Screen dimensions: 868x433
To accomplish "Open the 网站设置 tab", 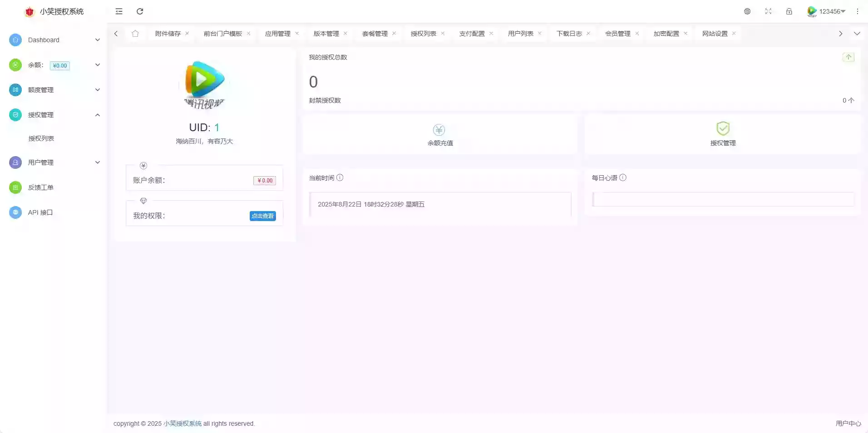I will [714, 33].
